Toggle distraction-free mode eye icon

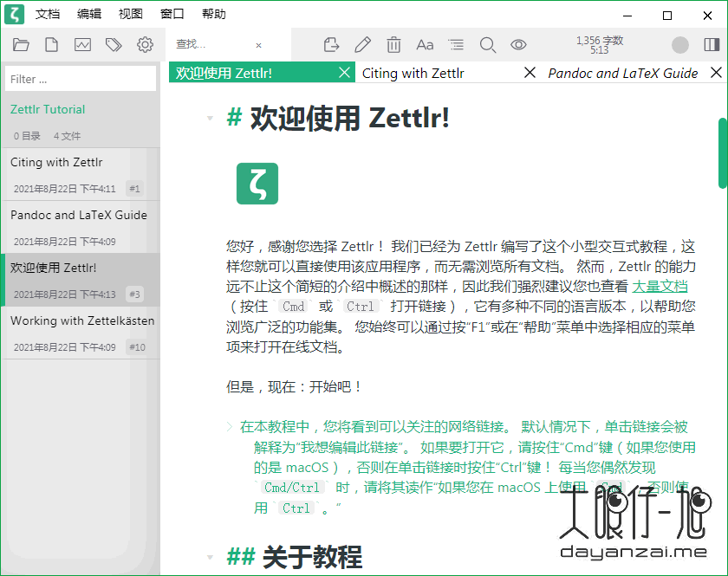pyautogui.click(x=518, y=45)
